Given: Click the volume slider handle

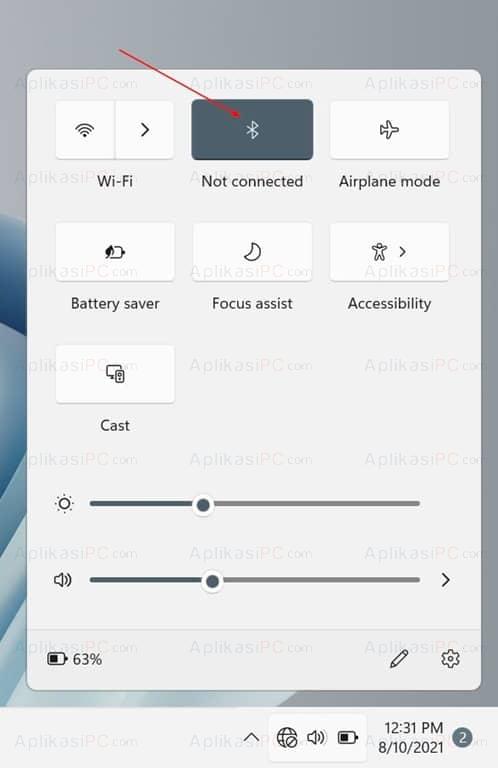Looking at the screenshot, I should click(212, 581).
